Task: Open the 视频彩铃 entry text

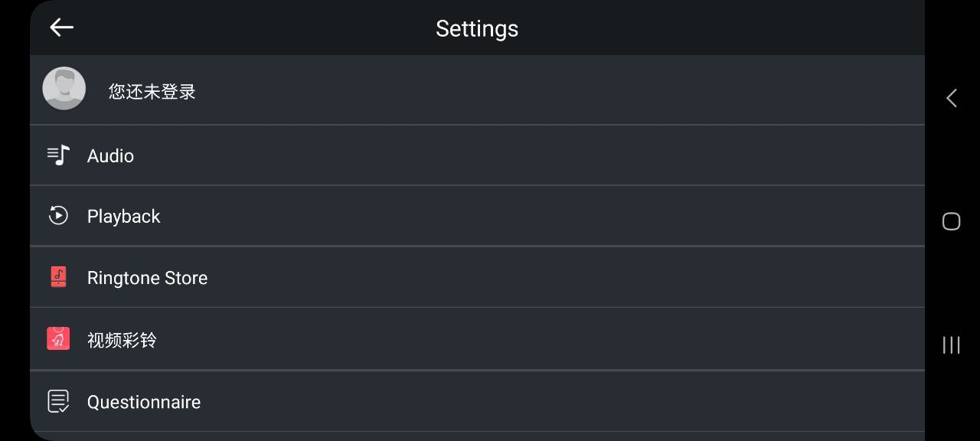Action: (122, 340)
